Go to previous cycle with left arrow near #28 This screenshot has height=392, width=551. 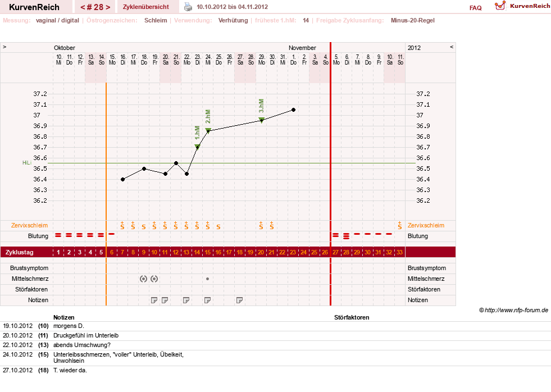coord(82,7)
